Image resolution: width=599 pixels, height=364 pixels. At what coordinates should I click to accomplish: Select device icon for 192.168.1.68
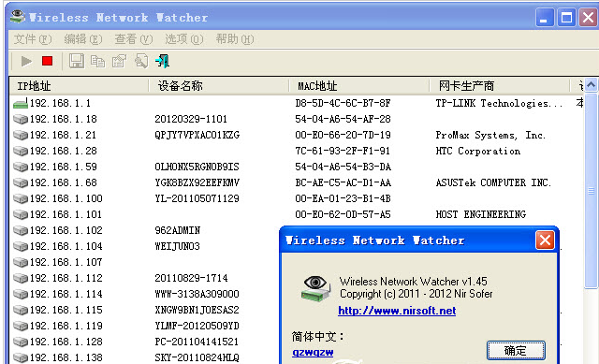coord(21,183)
